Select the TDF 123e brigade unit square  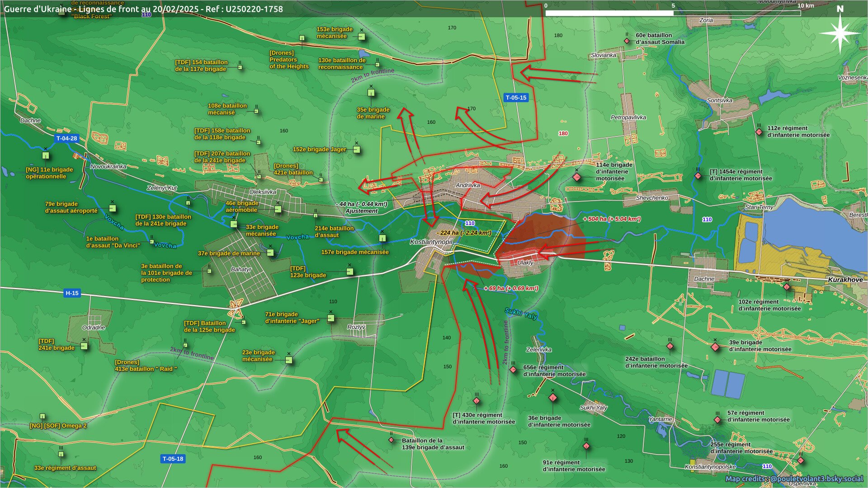(x=350, y=272)
